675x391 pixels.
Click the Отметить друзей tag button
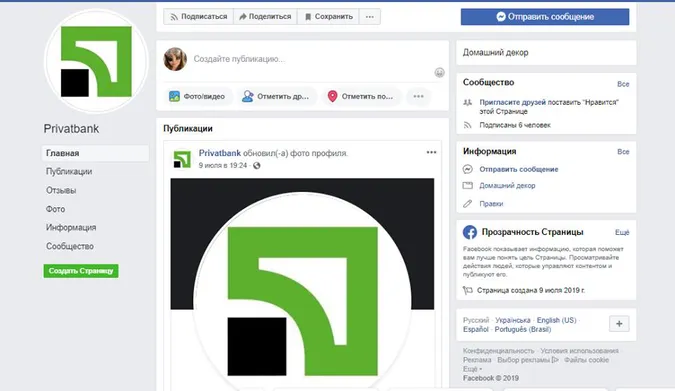tap(276, 96)
